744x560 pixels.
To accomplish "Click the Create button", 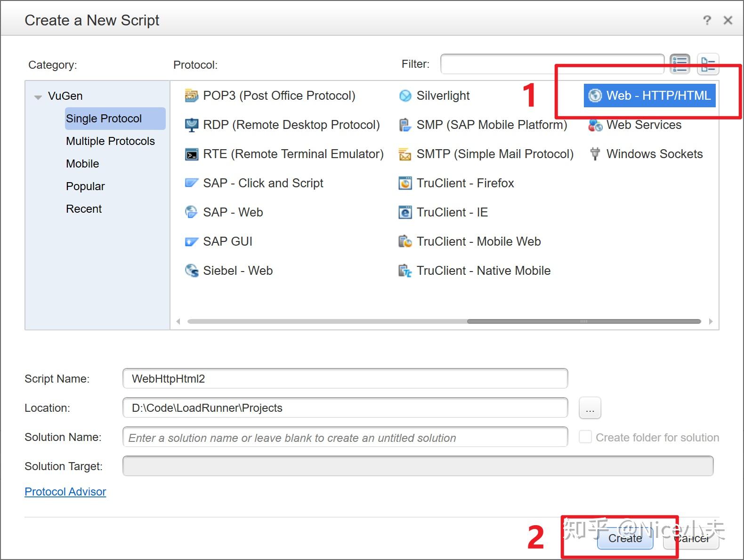I will (x=625, y=538).
